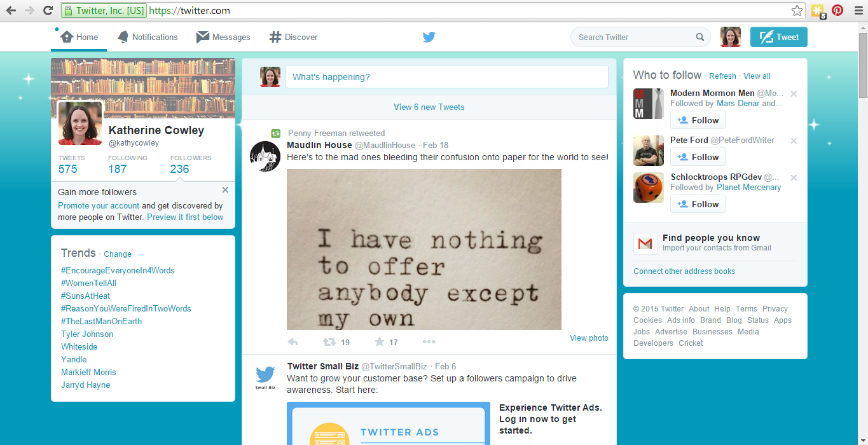The width and height of the screenshot is (868, 445).
Task: Click Penny Freeman in retweeted line
Action: pos(317,133)
